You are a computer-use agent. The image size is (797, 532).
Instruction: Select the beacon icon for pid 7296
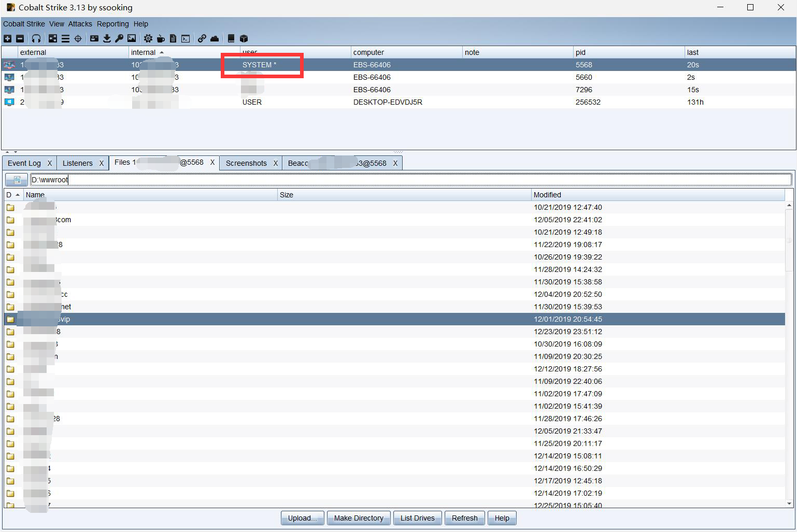(x=9, y=90)
